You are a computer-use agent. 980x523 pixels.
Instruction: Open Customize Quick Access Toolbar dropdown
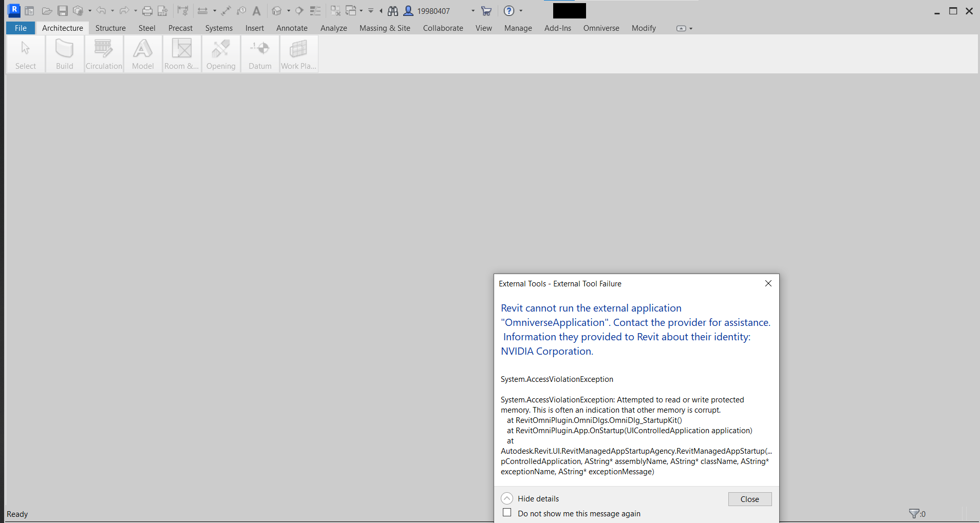(x=371, y=11)
